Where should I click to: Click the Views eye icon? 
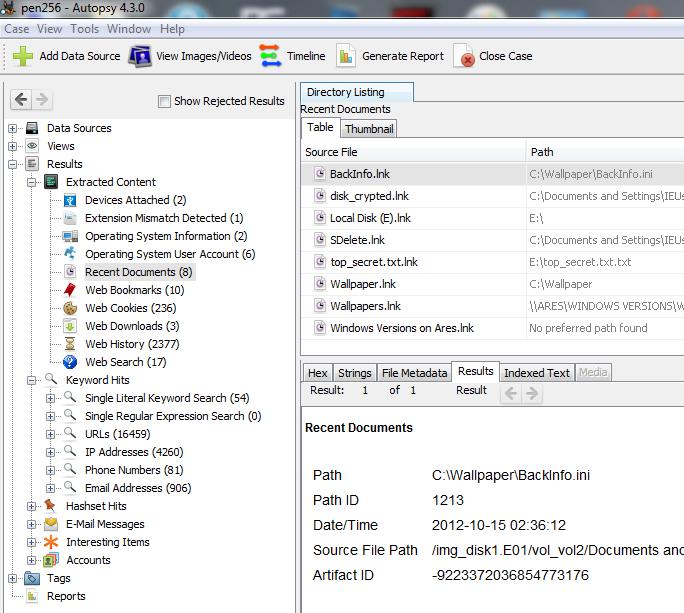click(x=32, y=146)
